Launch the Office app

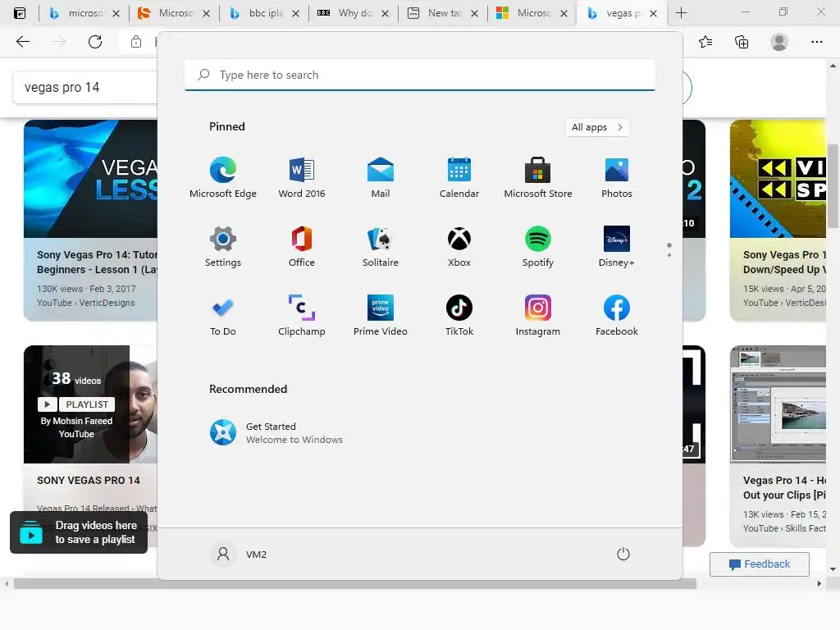click(x=302, y=246)
